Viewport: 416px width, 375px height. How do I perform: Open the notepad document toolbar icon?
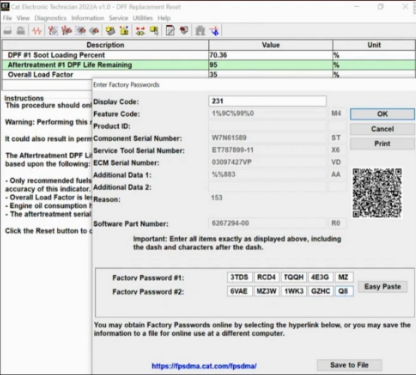tap(170, 31)
